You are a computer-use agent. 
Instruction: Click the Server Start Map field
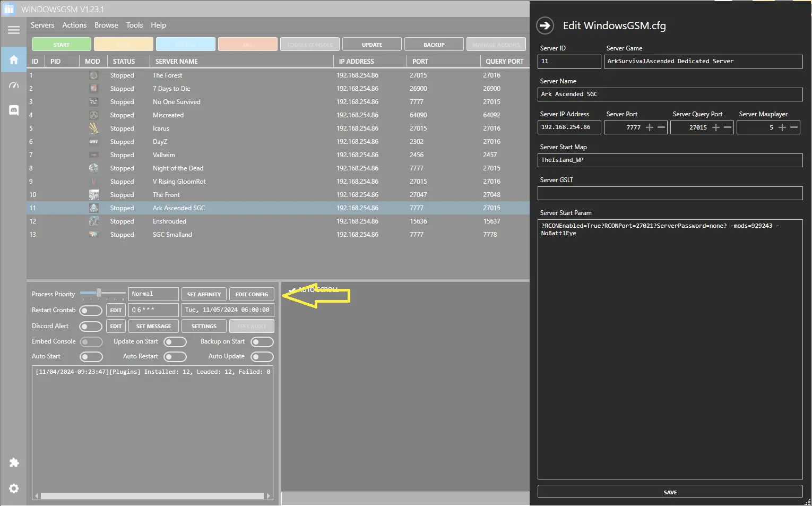(670, 160)
